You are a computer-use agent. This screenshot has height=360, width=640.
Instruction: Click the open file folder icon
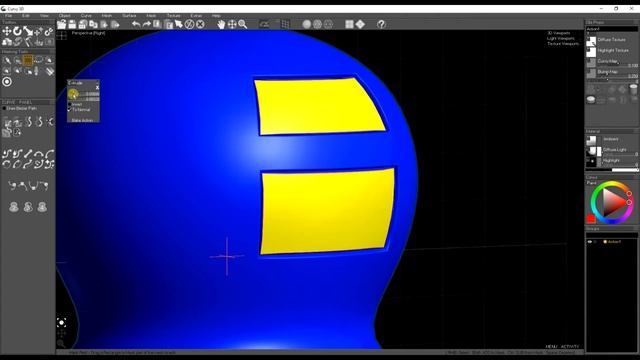point(62,24)
